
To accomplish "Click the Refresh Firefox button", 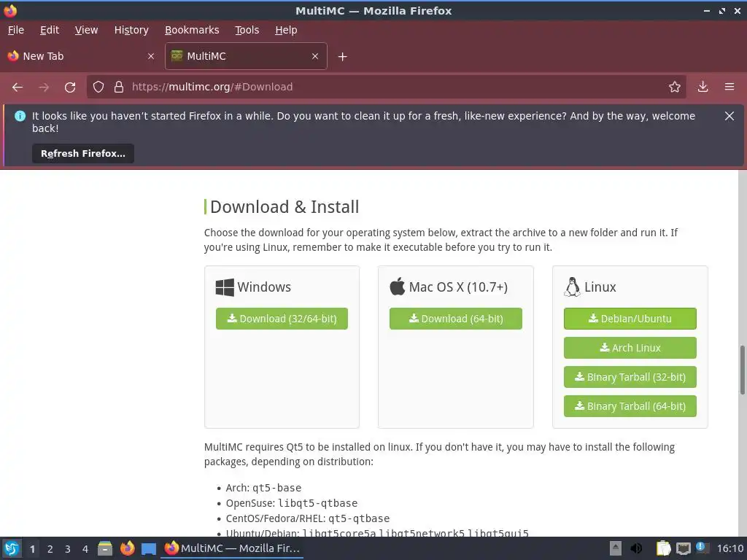I will pos(83,154).
